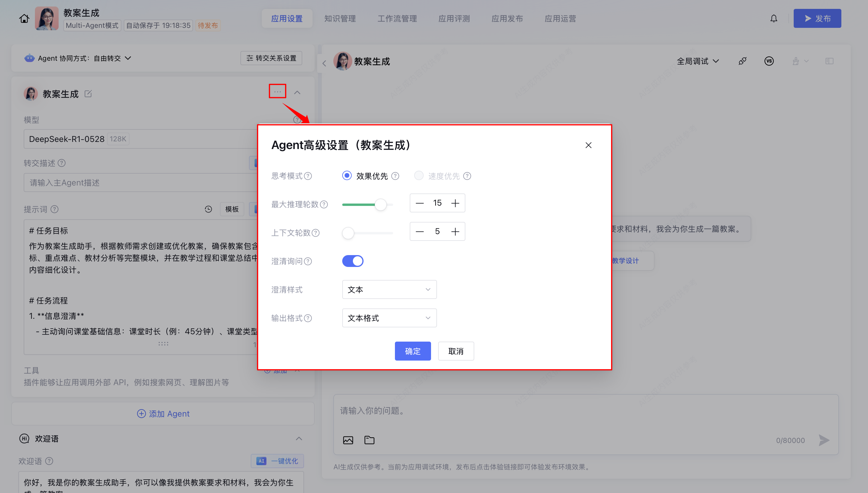Select the 效果优先 radio button
This screenshot has width=868, height=493.
click(x=347, y=176)
